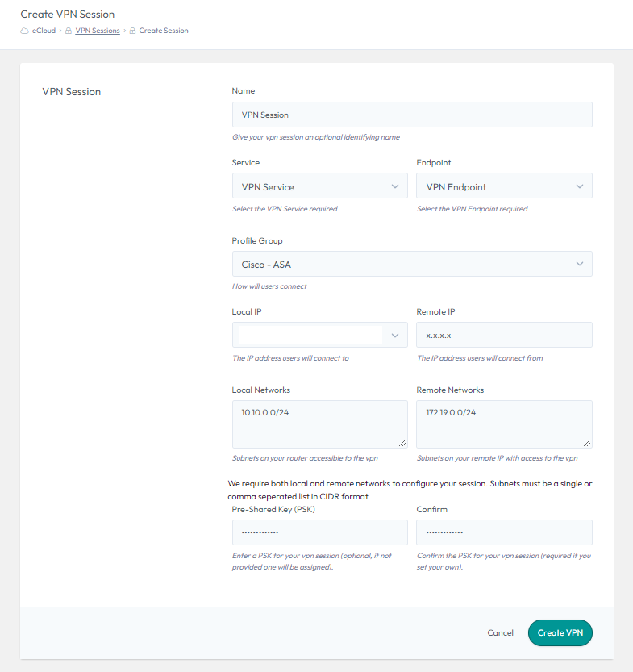This screenshot has width=633, height=672.
Task: Click the lock icon beside VPN Sessions
Action: 69,31
